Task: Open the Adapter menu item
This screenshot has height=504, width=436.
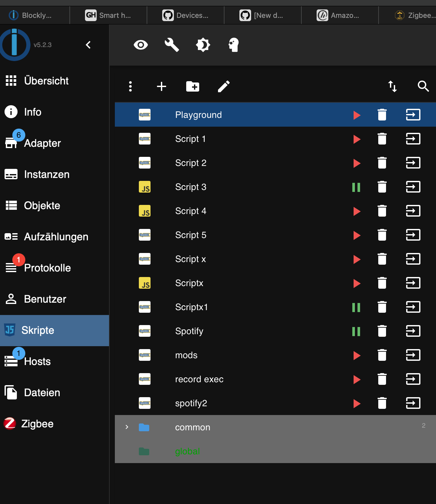Action: click(x=42, y=143)
